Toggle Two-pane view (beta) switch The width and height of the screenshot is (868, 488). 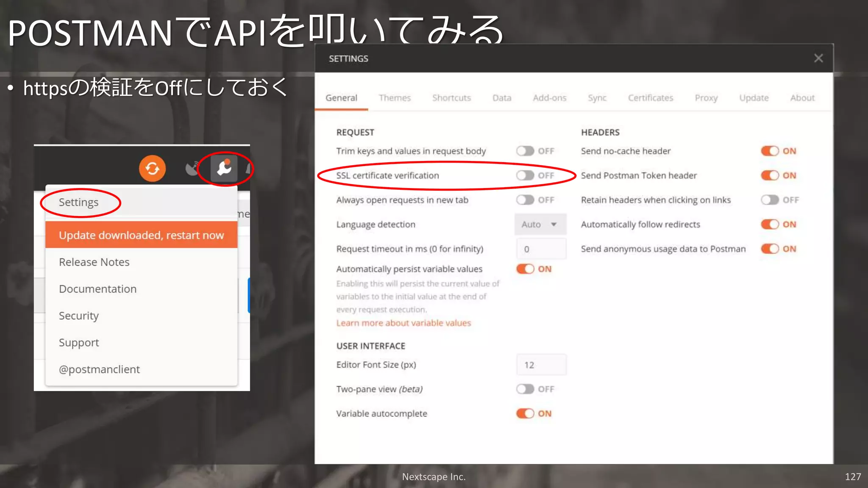pyautogui.click(x=525, y=389)
